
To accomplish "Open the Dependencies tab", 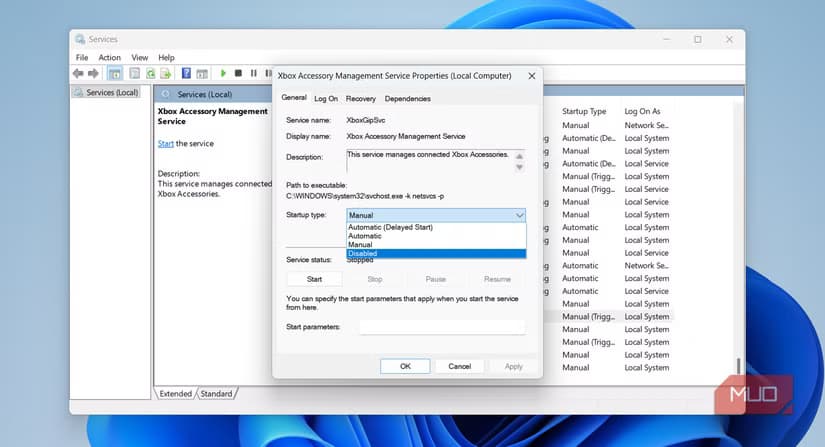I will pos(408,99).
